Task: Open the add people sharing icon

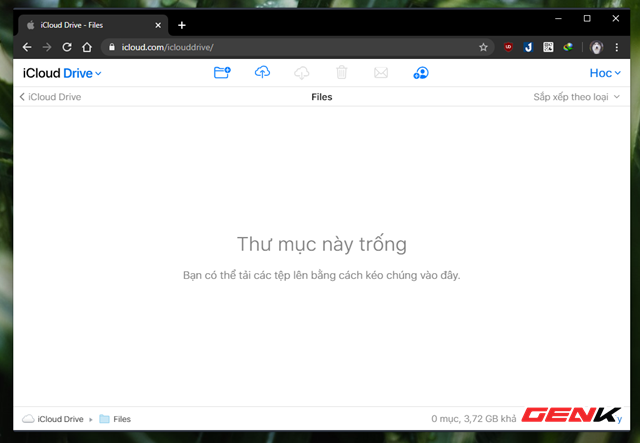Action: point(421,73)
